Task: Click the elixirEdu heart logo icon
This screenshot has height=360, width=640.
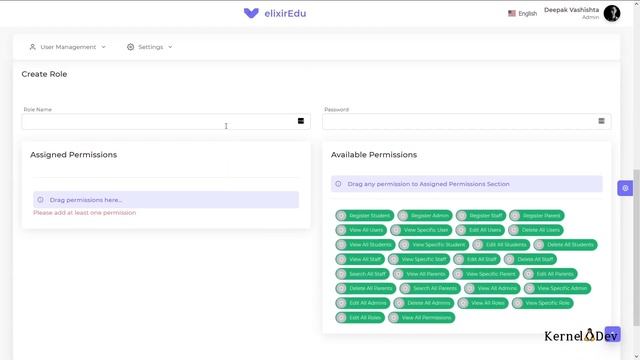Action: (251, 13)
